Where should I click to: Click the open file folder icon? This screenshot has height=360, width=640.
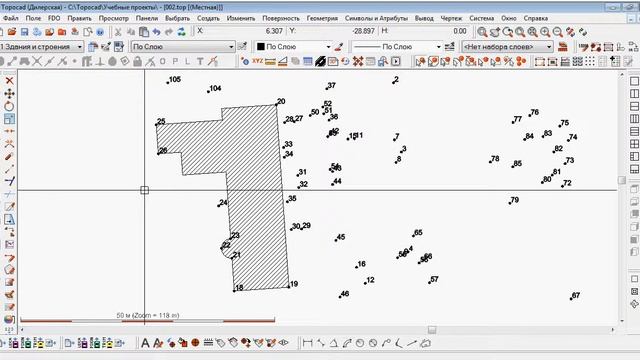click(12, 31)
